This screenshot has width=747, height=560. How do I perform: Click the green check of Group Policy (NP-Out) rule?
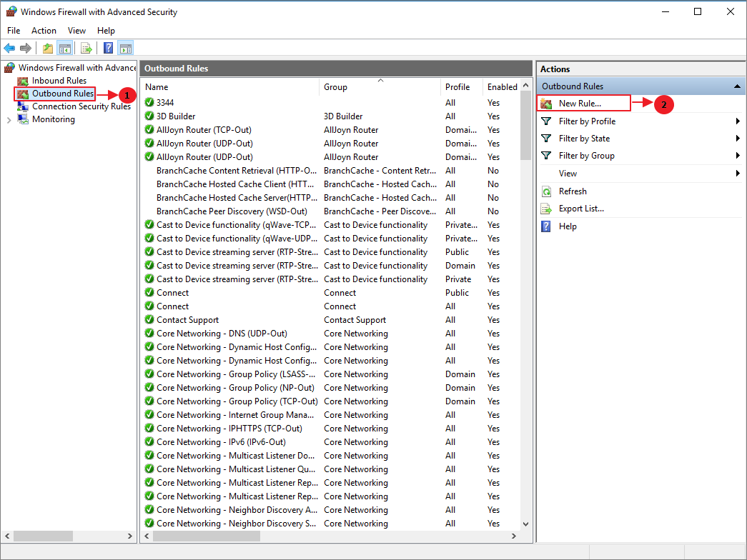point(149,388)
